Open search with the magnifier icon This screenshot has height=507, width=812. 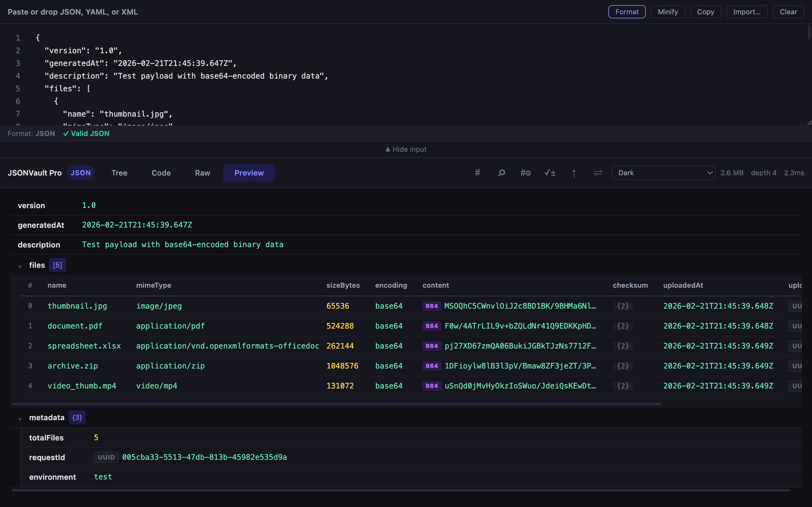[501, 173]
